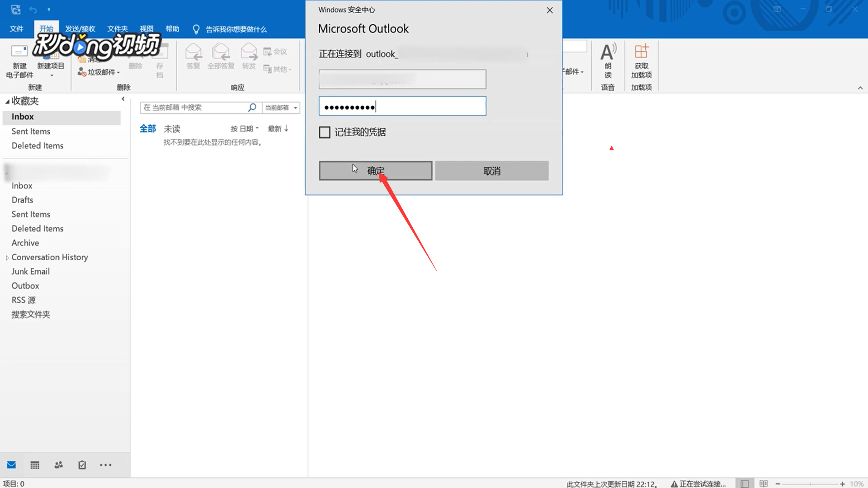
Task: Check the Remember my credentials (记住我的凭据) box
Action: pos(325,132)
